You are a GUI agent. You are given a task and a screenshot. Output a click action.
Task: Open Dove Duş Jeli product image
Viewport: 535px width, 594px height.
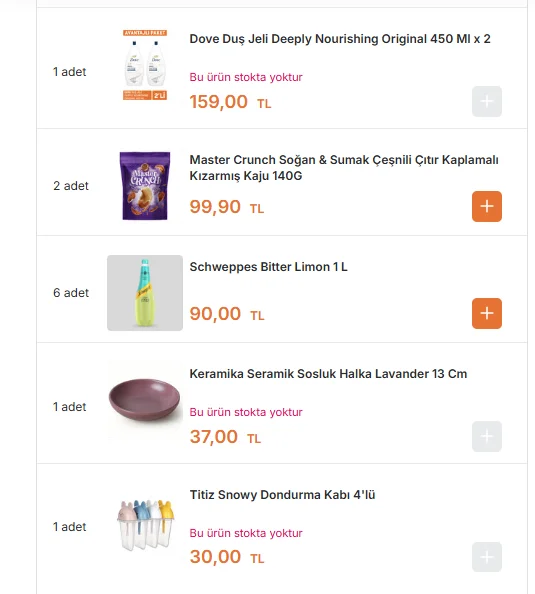tap(145, 65)
